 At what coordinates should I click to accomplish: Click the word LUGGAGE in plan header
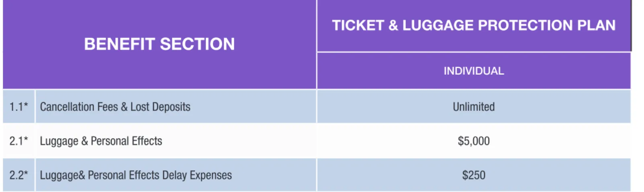438,25
